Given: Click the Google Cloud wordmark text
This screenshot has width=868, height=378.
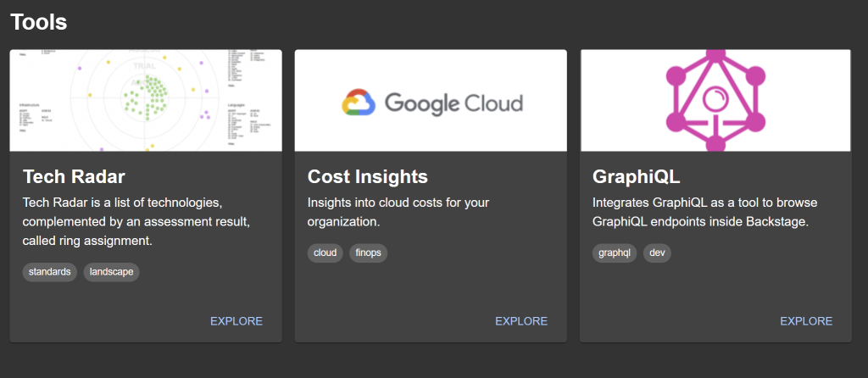Looking at the screenshot, I should (453, 103).
